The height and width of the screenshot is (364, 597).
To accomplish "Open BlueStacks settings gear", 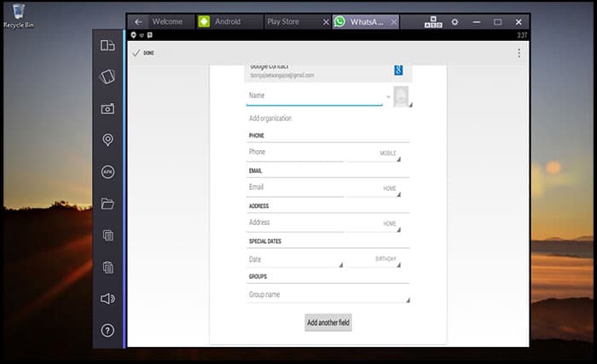I will (455, 22).
